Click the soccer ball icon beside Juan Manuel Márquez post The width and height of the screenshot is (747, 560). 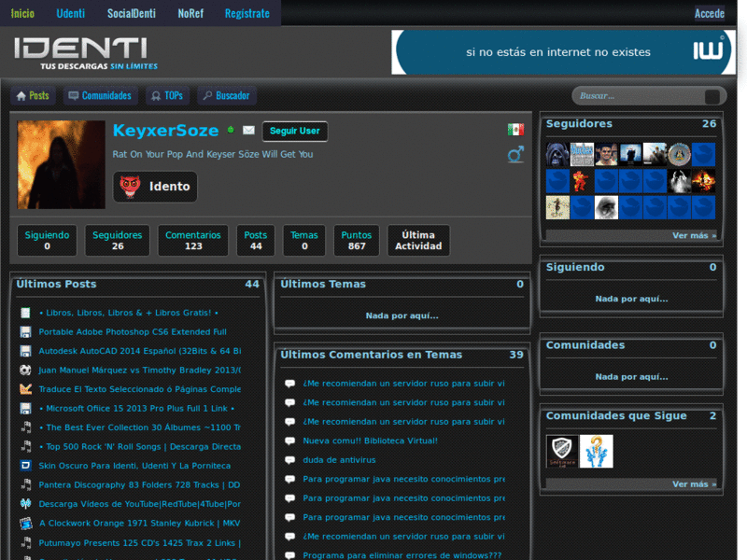[25, 370]
